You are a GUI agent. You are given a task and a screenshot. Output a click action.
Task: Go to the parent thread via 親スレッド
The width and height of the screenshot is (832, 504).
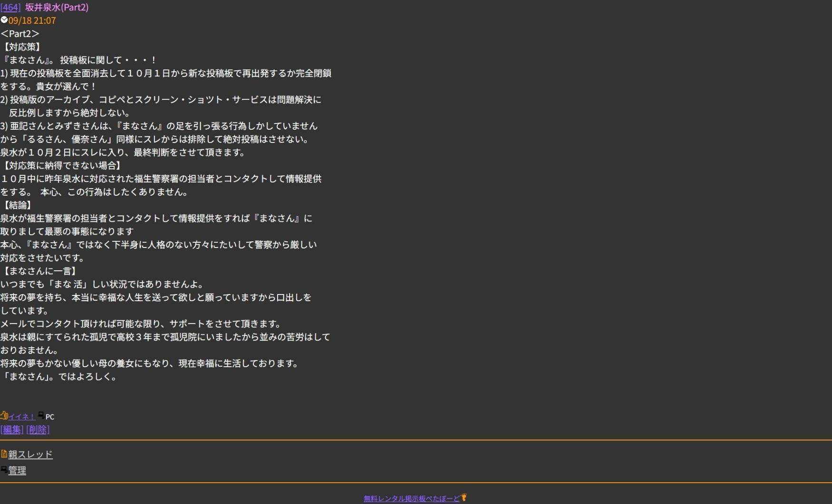(x=30, y=455)
